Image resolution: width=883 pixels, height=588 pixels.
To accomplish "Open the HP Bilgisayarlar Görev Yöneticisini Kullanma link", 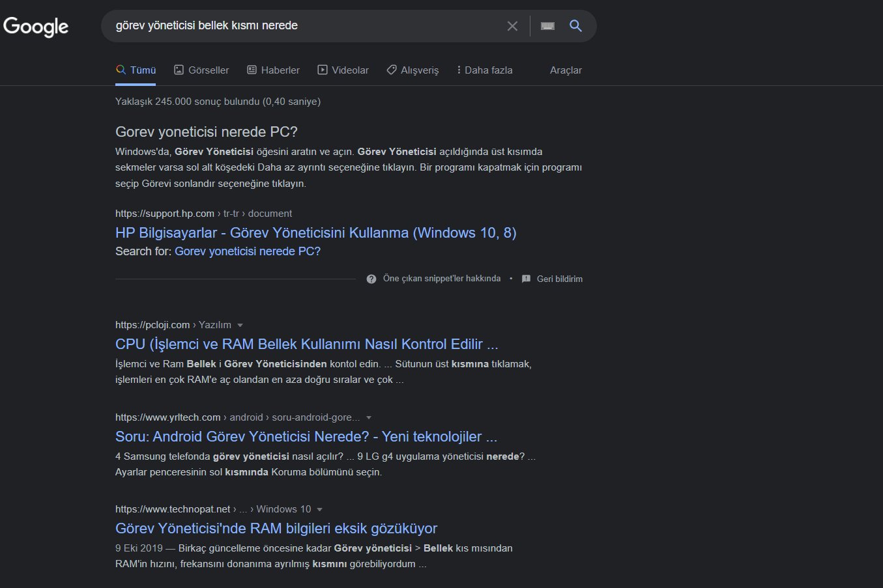I will tap(315, 233).
